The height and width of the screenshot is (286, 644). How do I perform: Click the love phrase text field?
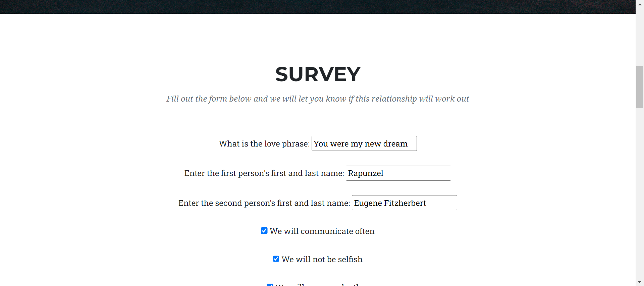click(364, 144)
